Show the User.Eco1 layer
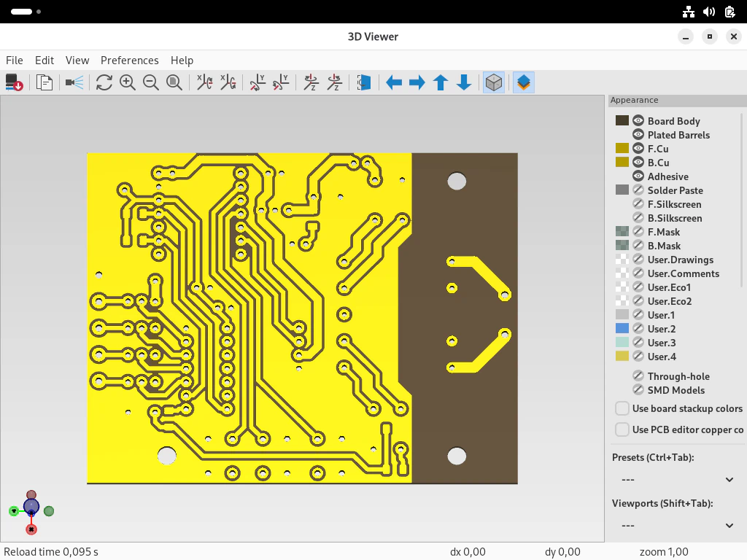 click(x=638, y=287)
